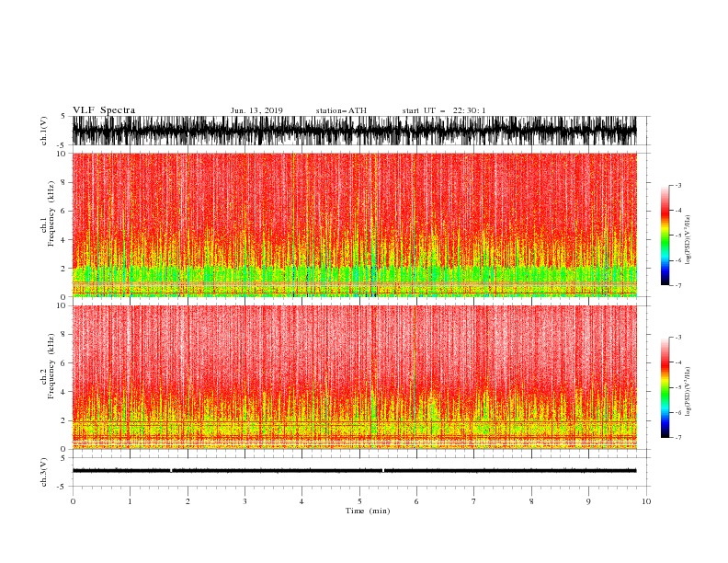Click the ch.2 spectrogram plot

[354, 377]
